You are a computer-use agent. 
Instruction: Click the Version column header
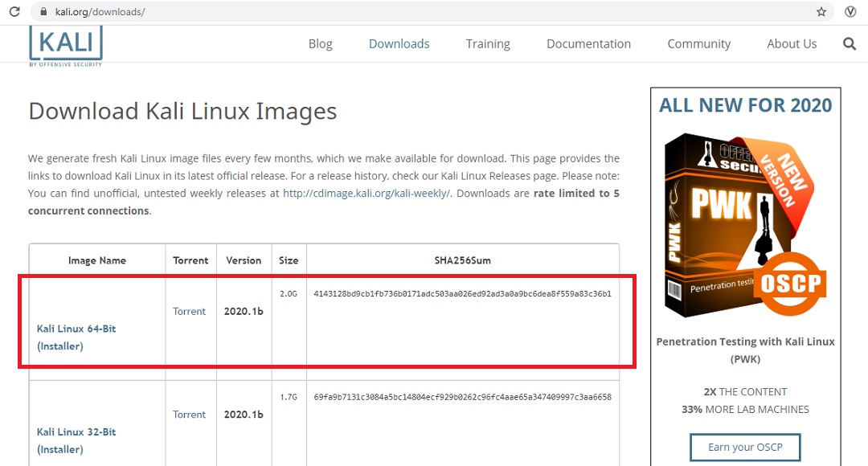click(244, 260)
